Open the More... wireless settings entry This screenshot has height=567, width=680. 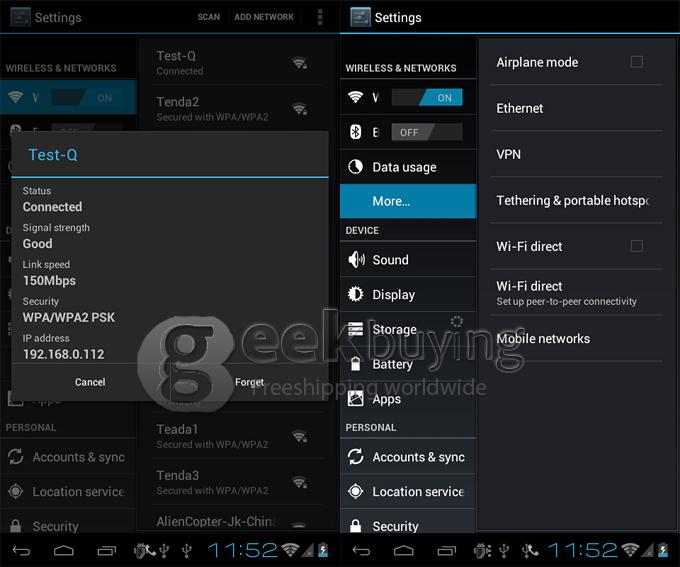(x=408, y=201)
